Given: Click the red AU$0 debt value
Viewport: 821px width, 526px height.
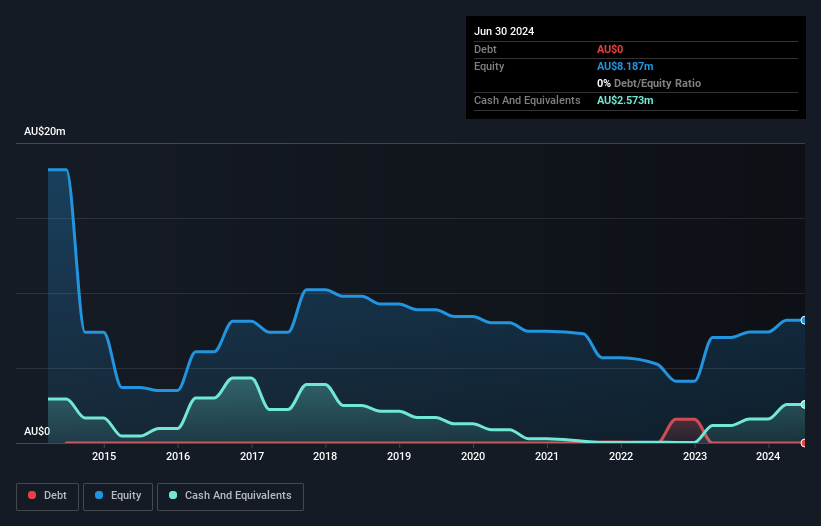Looking at the screenshot, I should pyautogui.click(x=610, y=49).
